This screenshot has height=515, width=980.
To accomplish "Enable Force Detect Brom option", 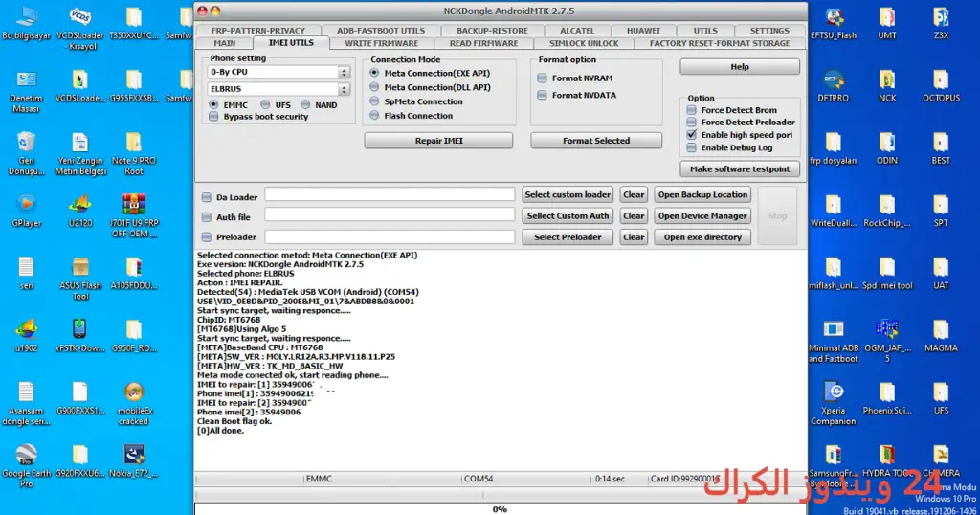I will 691,110.
